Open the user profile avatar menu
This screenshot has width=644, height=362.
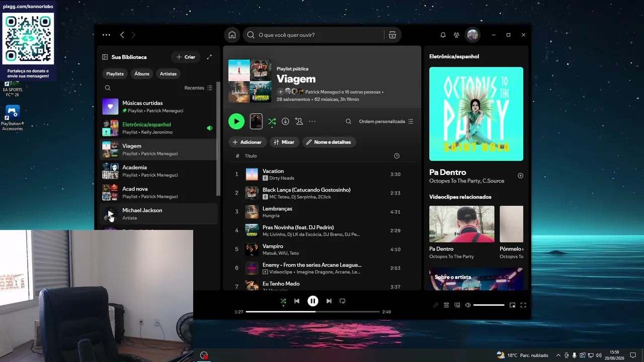[472, 35]
